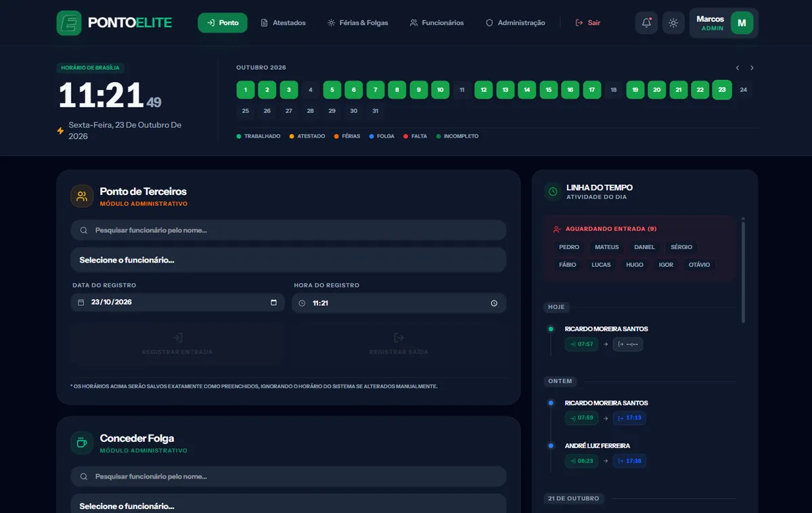The image size is (812, 513).
Task: Click Ricardo's 17:13 exit time under Ontem
Action: (630, 418)
